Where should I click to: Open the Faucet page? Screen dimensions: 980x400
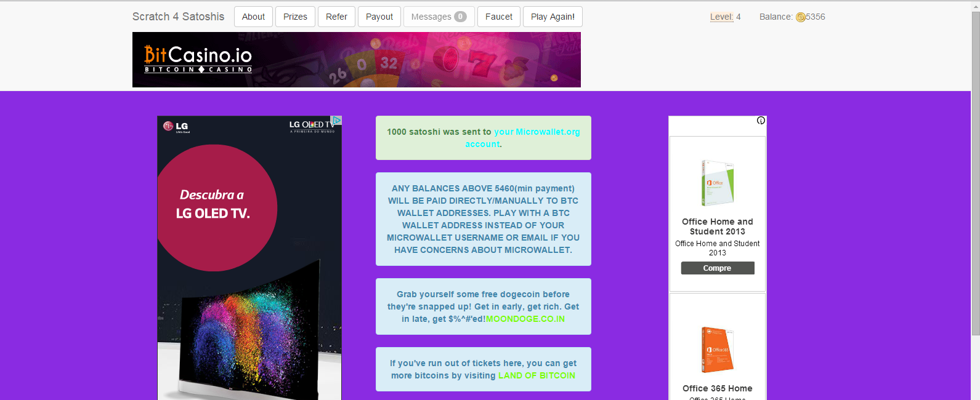499,17
